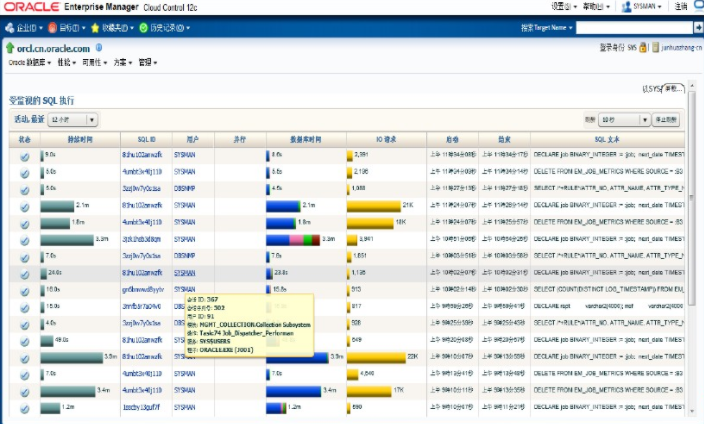
Task: Click the 注销 logout link
Action: [x=681, y=6]
